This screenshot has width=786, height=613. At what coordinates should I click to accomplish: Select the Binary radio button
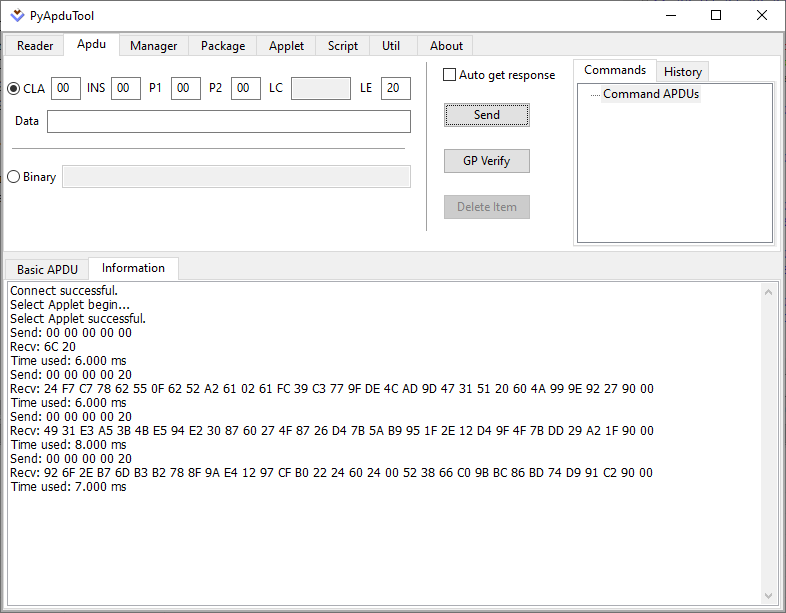pyautogui.click(x=14, y=177)
